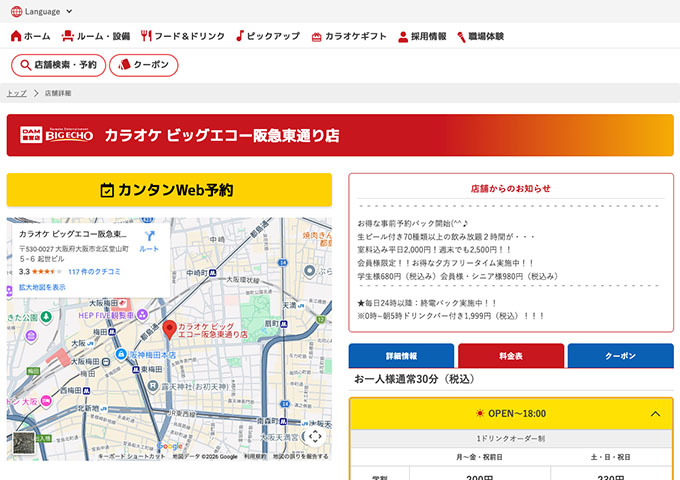Screen dimensions: 680x480
Task: Click the coupon ticket icon in クーポン pill
Action: click(x=124, y=65)
